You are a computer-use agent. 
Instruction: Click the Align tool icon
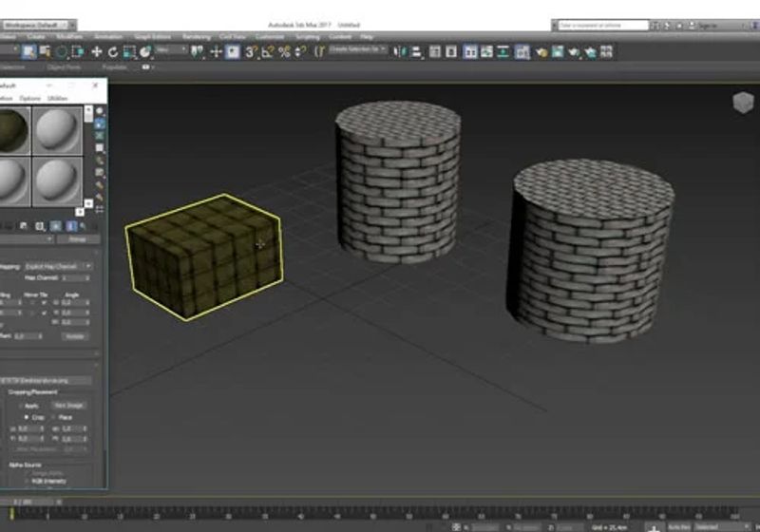tap(416, 52)
